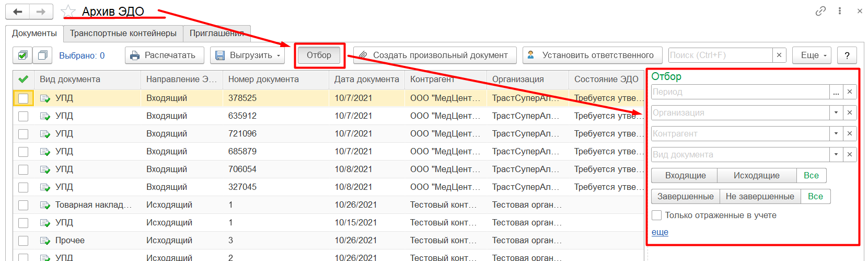Expand the Организация filter dropdown
The image size is (868, 261).
point(836,112)
